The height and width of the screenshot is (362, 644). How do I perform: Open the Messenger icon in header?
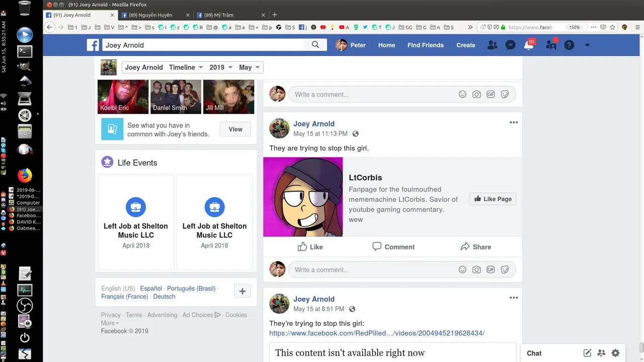(x=510, y=45)
